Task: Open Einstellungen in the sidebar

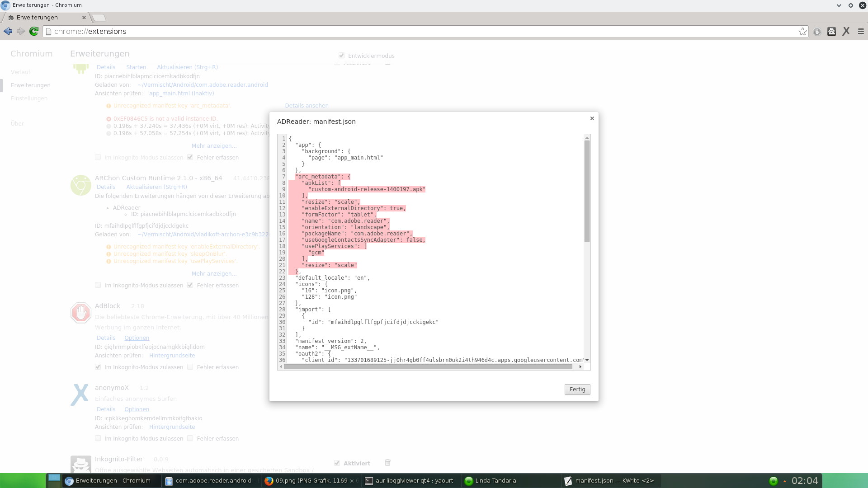Action: pos(29,99)
